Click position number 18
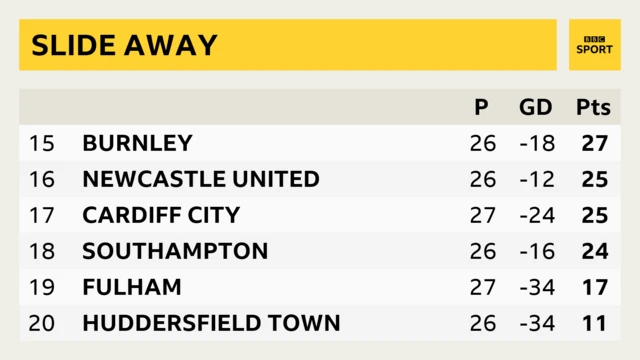 42,251
